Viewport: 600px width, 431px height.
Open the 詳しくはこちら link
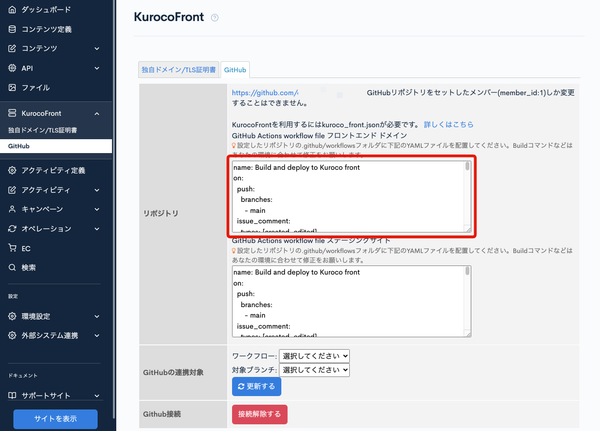(448, 124)
